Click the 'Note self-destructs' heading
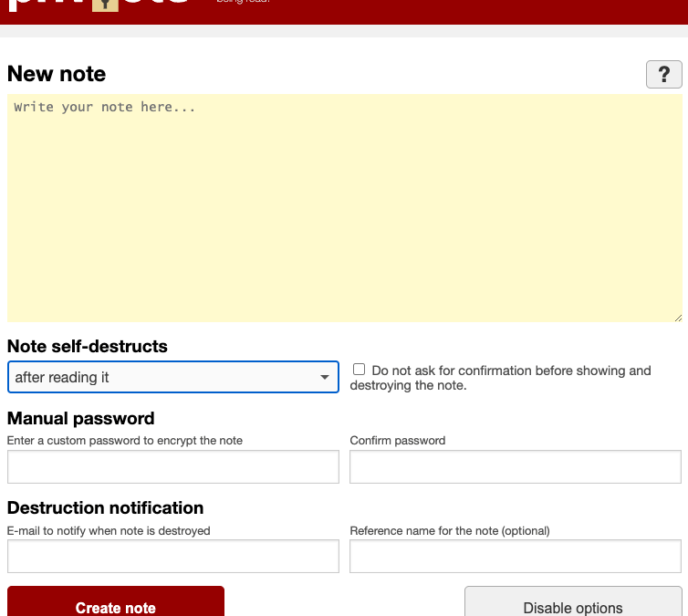Viewport: 688px width, 616px height. point(88,347)
